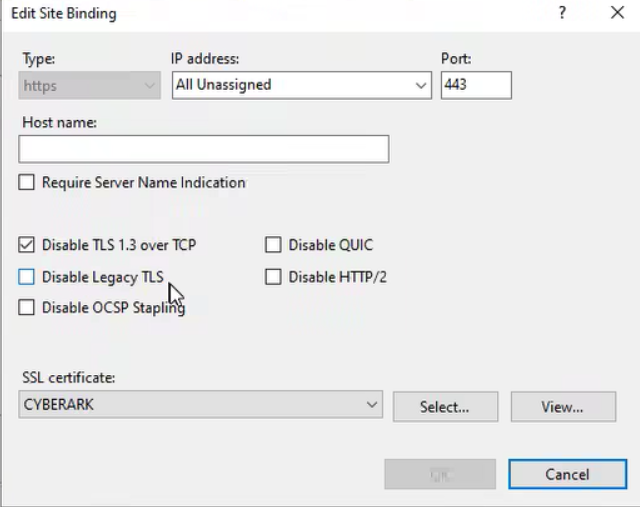Click the IP address label

pyautogui.click(x=205, y=59)
